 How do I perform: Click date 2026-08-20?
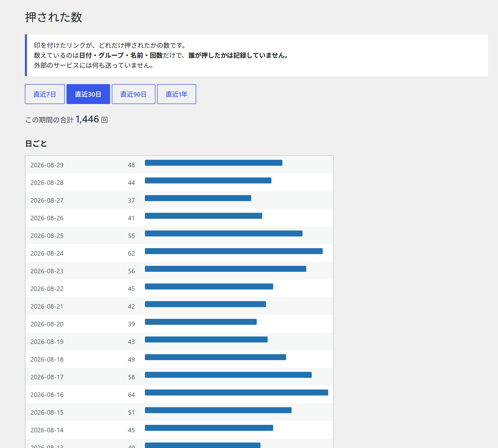pyautogui.click(x=47, y=324)
